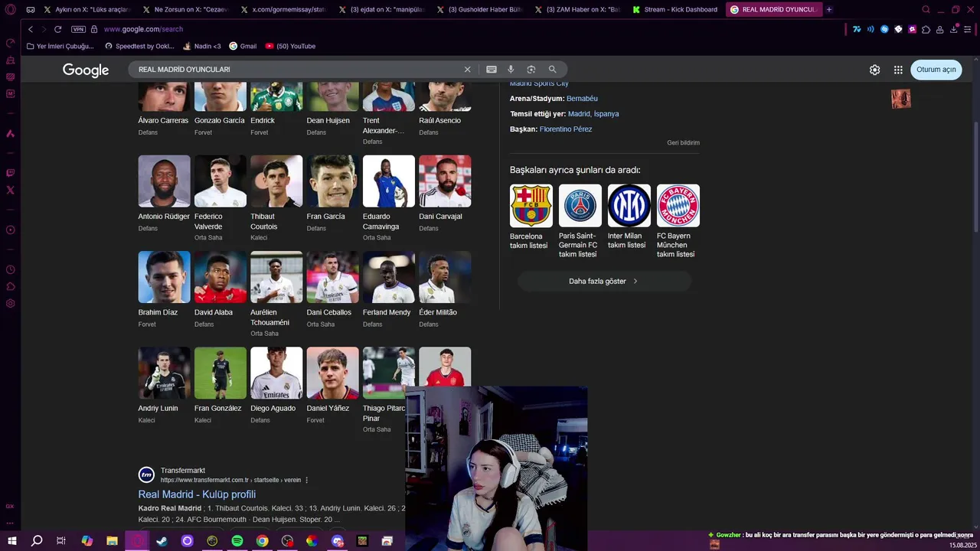The image size is (980, 551).
Task: Open the Speedtest by Ookla bookmark
Action: (139, 46)
